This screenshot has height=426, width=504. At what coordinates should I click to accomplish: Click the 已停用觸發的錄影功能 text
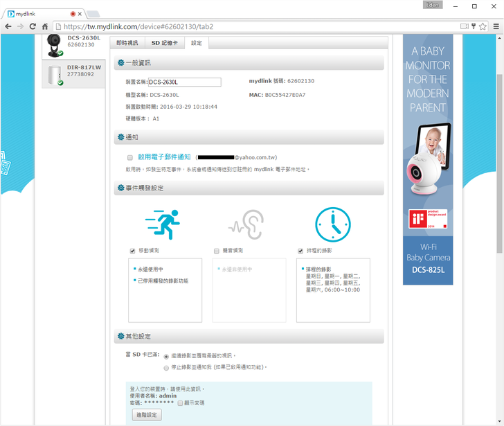163,281
